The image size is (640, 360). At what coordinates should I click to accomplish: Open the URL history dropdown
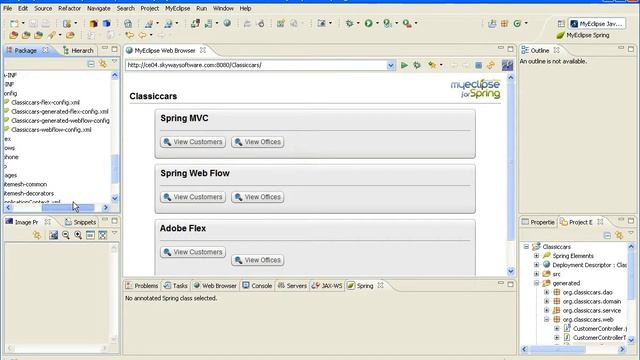tap(391, 65)
